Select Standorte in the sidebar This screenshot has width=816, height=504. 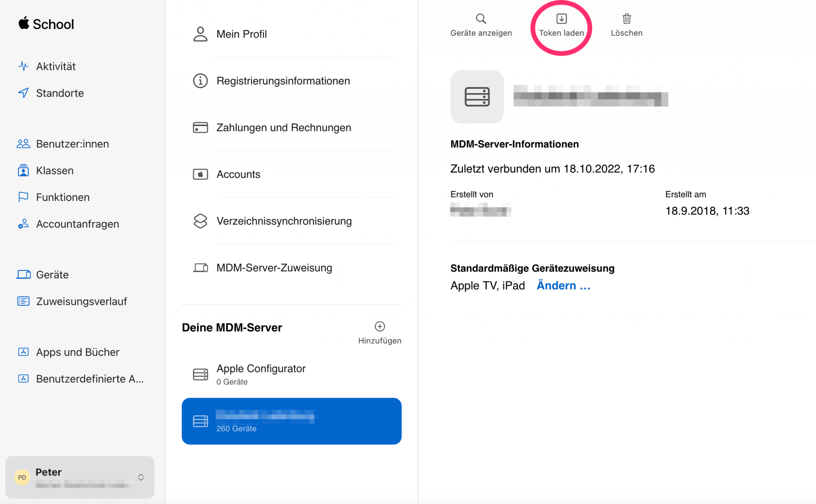[x=60, y=93]
